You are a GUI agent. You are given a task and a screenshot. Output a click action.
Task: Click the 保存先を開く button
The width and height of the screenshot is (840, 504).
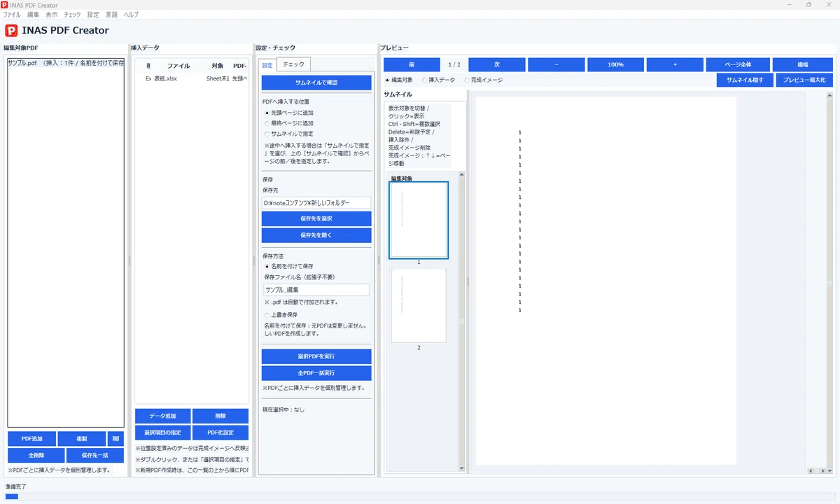316,235
